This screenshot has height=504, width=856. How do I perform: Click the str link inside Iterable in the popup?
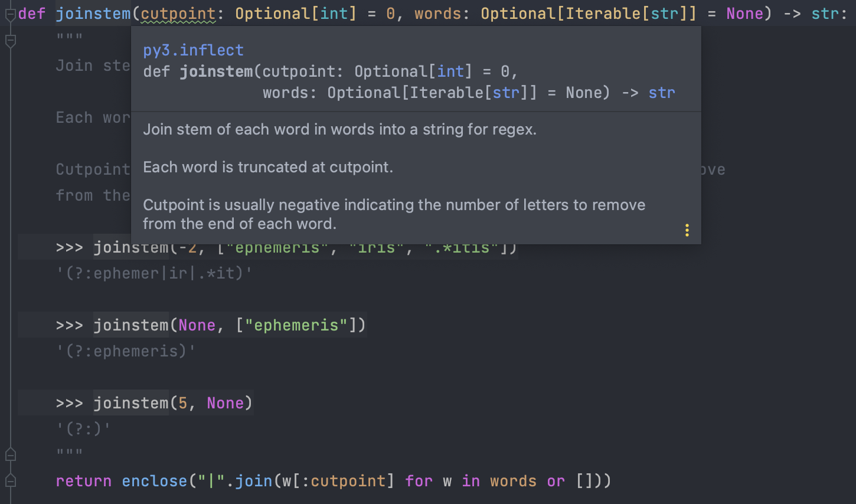pos(506,93)
